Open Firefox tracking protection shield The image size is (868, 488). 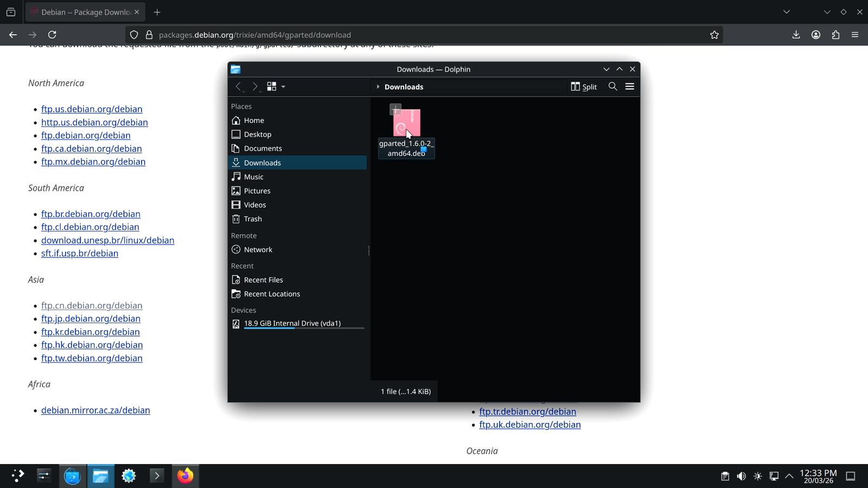(134, 35)
